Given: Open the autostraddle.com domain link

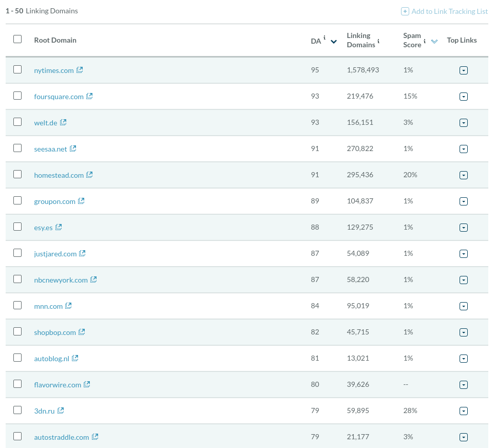Looking at the screenshot, I should tap(62, 437).
